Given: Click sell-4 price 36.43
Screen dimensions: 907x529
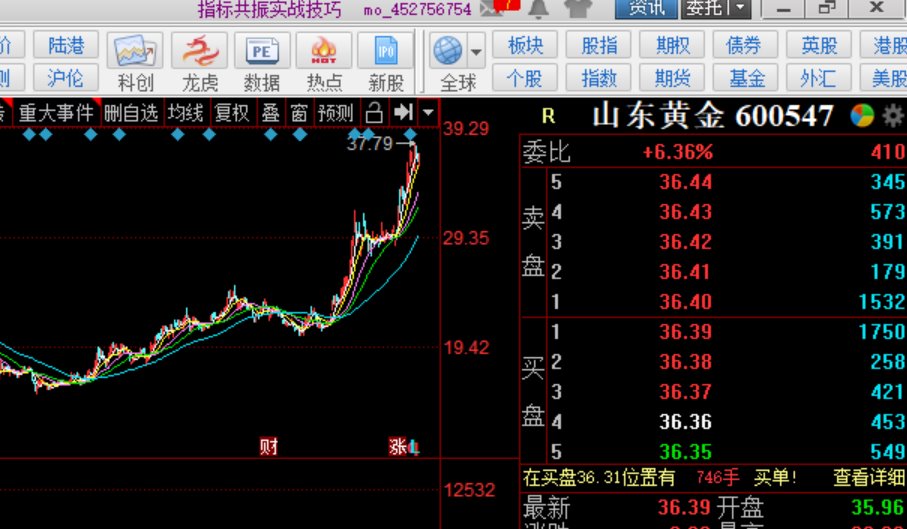Looking at the screenshot, I should (685, 212).
